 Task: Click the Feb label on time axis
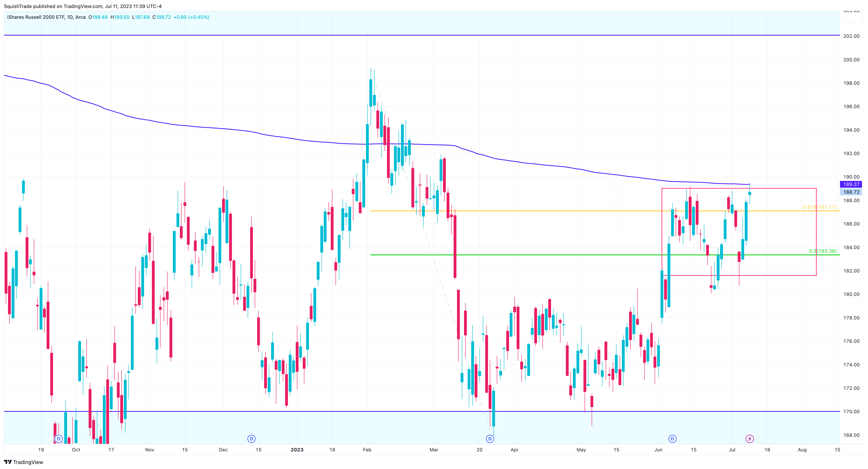[367, 450]
